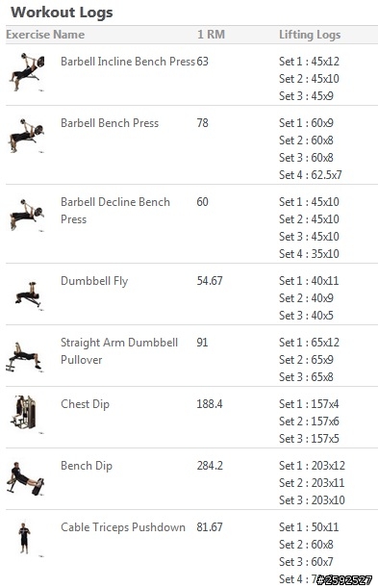Open the Bench Dip exercise link
The width and height of the screenshot is (378, 588).
(x=87, y=466)
